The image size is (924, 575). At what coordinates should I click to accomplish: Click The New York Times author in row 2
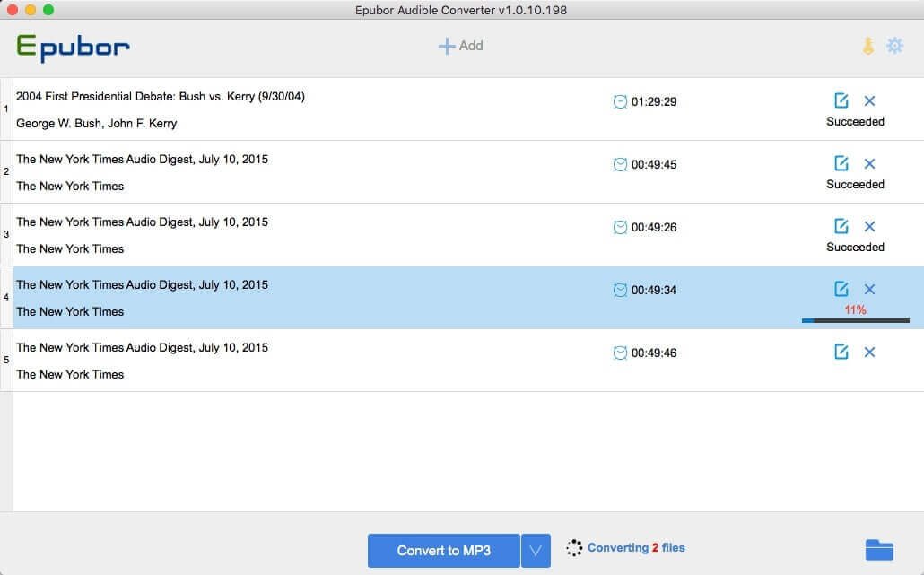[70, 187]
